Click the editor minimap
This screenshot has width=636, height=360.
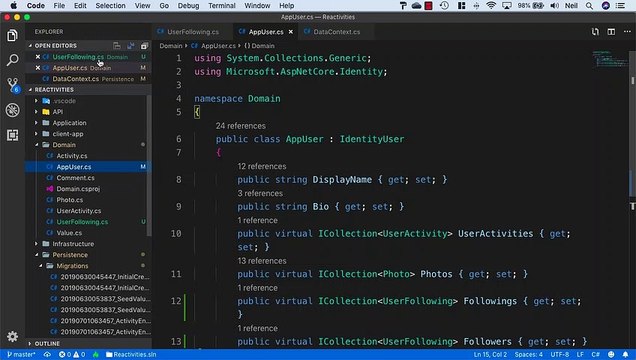click(610, 59)
